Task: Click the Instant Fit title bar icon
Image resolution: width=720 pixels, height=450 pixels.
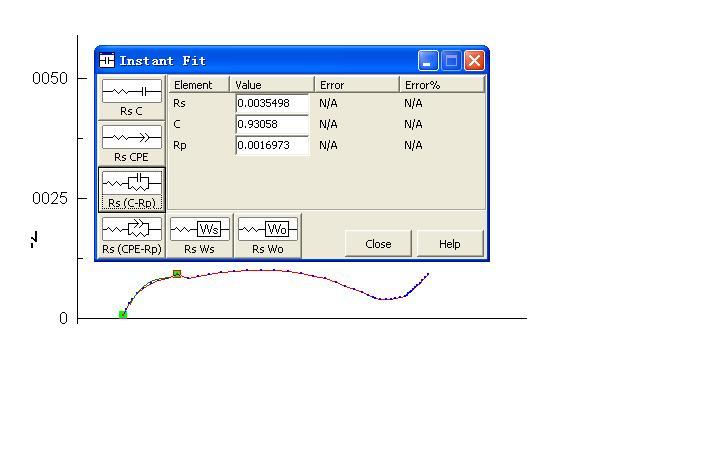Action: point(107,60)
